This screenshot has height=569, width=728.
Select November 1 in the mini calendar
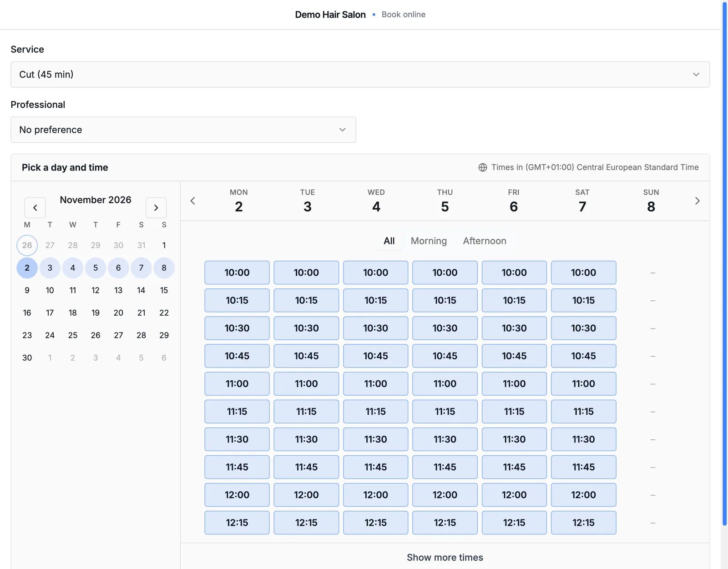(164, 245)
